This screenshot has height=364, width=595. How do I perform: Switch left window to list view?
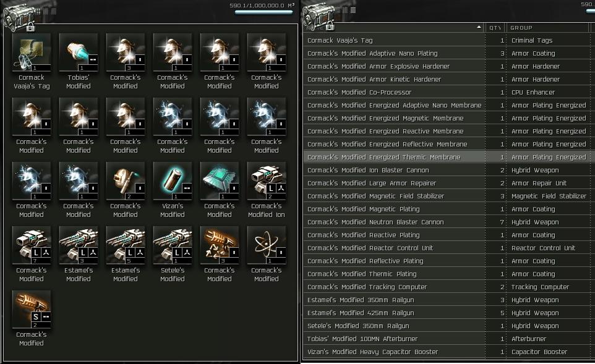pyautogui.click(x=54, y=11)
